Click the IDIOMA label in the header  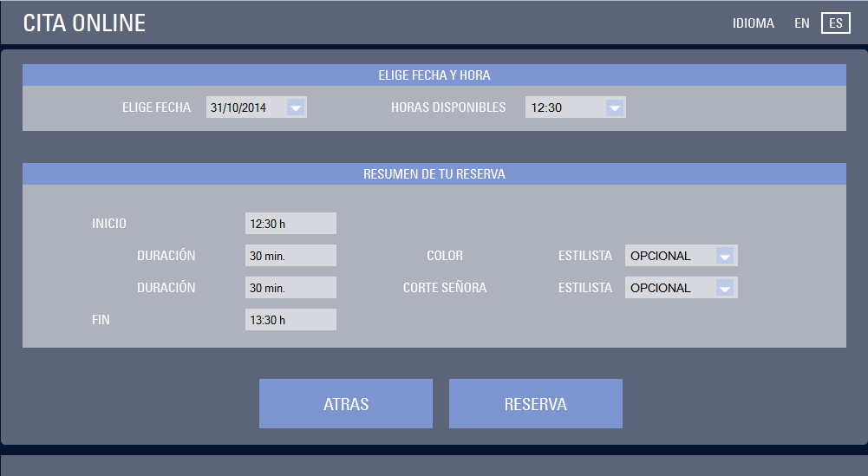click(x=753, y=23)
